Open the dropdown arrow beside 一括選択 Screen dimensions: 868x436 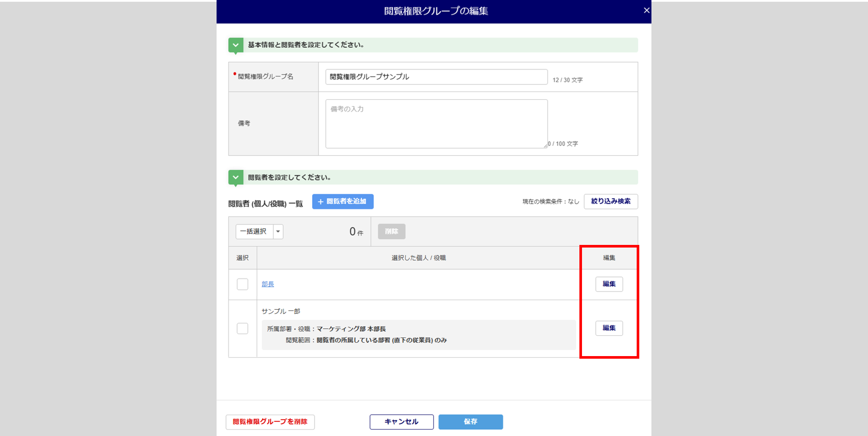pyautogui.click(x=278, y=231)
